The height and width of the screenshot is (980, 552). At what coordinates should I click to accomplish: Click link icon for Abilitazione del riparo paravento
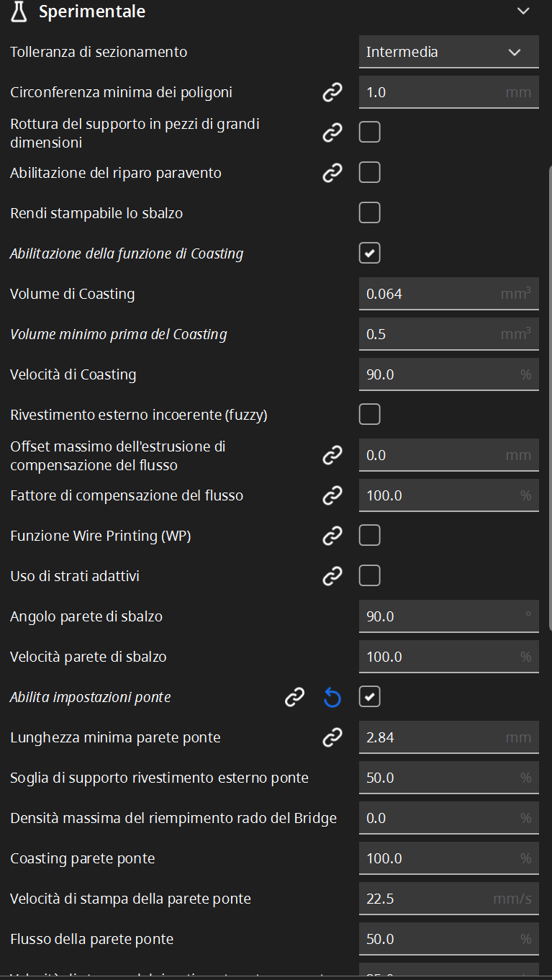point(332,173)
